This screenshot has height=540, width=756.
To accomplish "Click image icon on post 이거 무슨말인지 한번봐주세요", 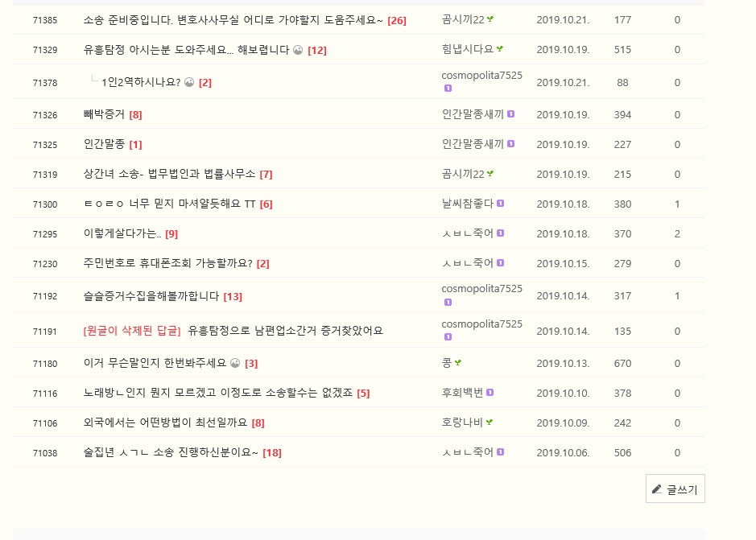I will coord(235,363).
